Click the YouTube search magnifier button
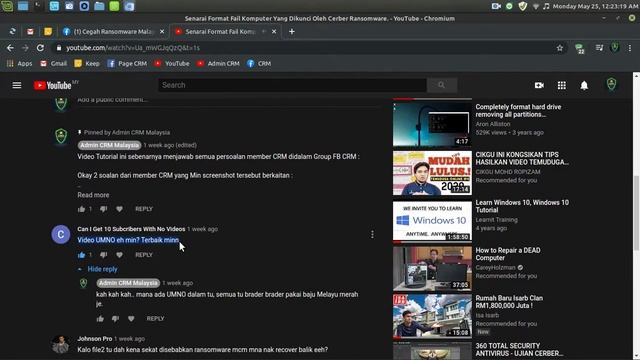Screen dimensions: 640x360 click(x=442, y=85)
